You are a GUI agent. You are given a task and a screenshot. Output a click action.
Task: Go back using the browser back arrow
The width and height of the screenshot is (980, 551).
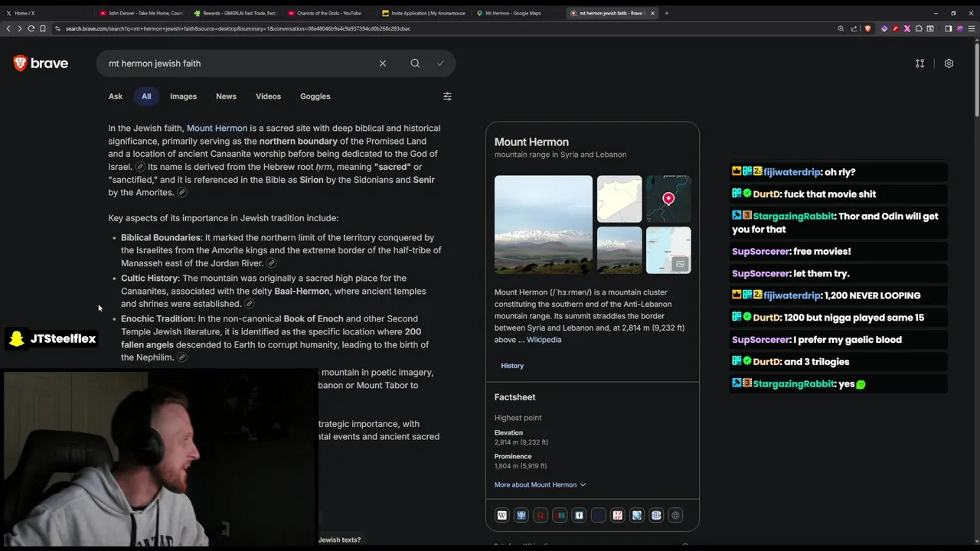point(8,28)
